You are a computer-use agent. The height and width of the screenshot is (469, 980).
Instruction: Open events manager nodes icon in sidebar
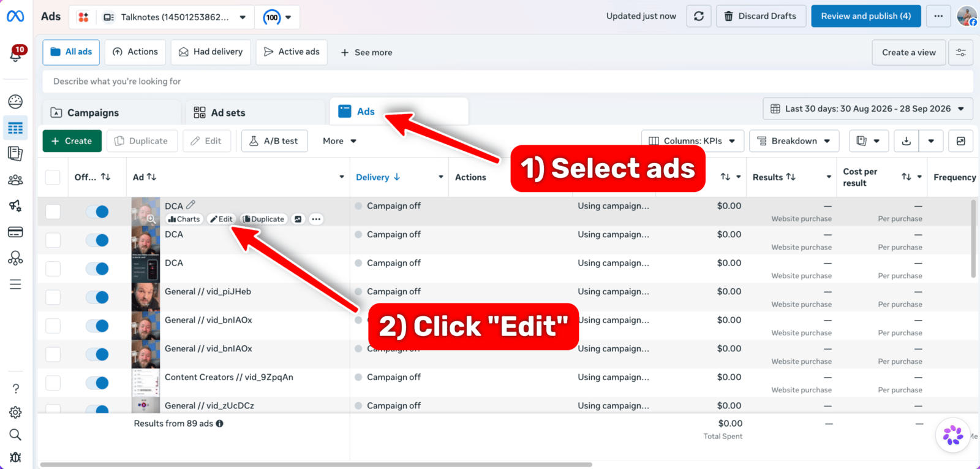pos(15,258)
